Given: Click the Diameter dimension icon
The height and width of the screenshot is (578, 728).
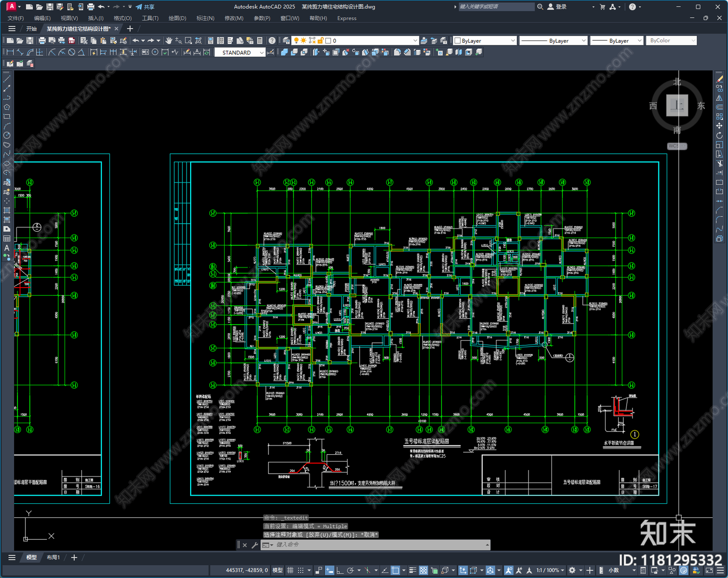Looking at the screenshot, I should [71, 52].
